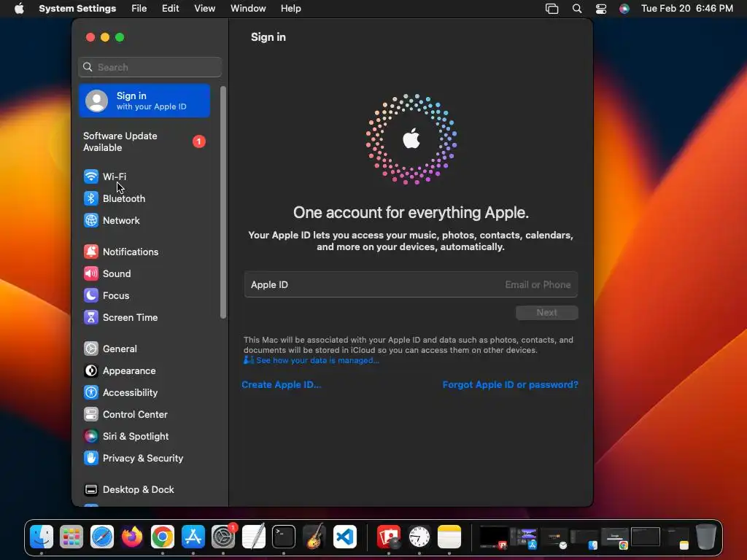Image resolution: width=747 pixels, height=560 pixels.
Task: Open the Window menu
Action: point(248,9)
